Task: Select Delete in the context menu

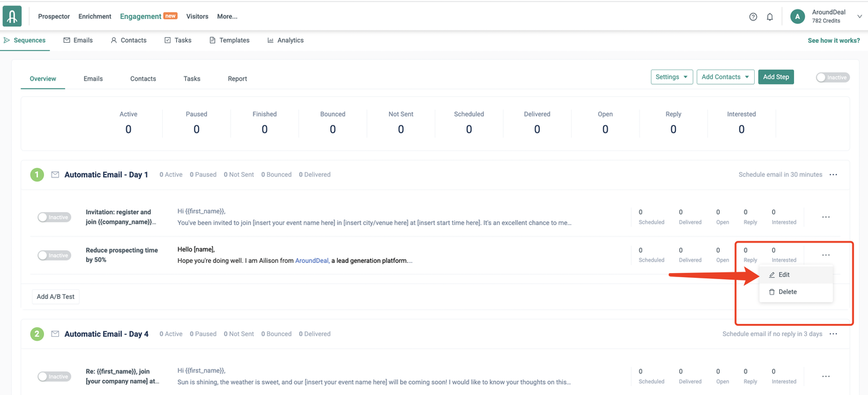Action: pos(787,292)
